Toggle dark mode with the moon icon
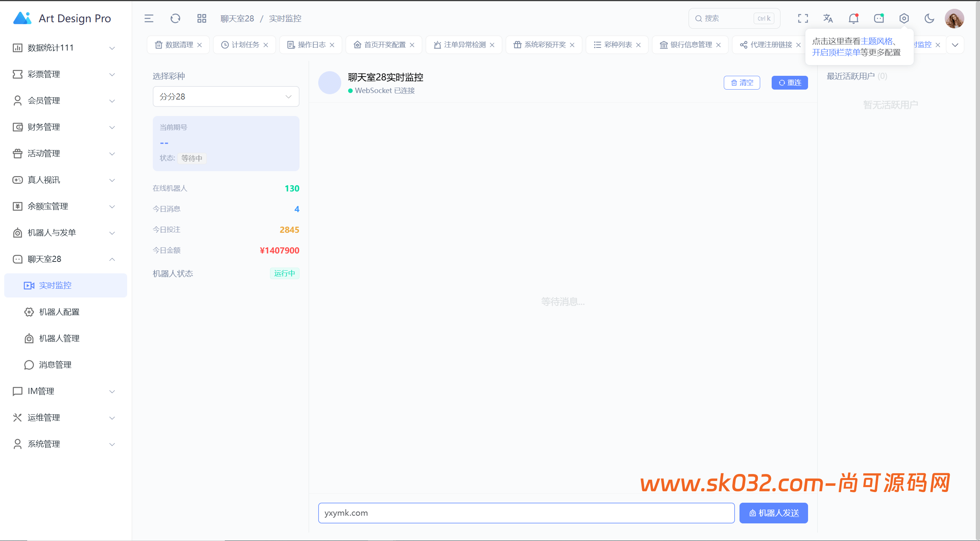Screen dimensions: 980x541 tap(929, 18)
